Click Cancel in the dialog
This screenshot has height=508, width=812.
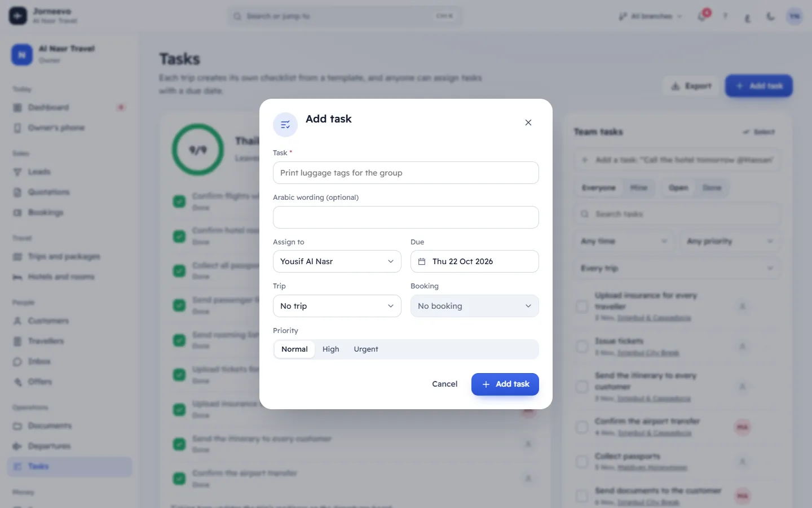(x=444, y=384)
